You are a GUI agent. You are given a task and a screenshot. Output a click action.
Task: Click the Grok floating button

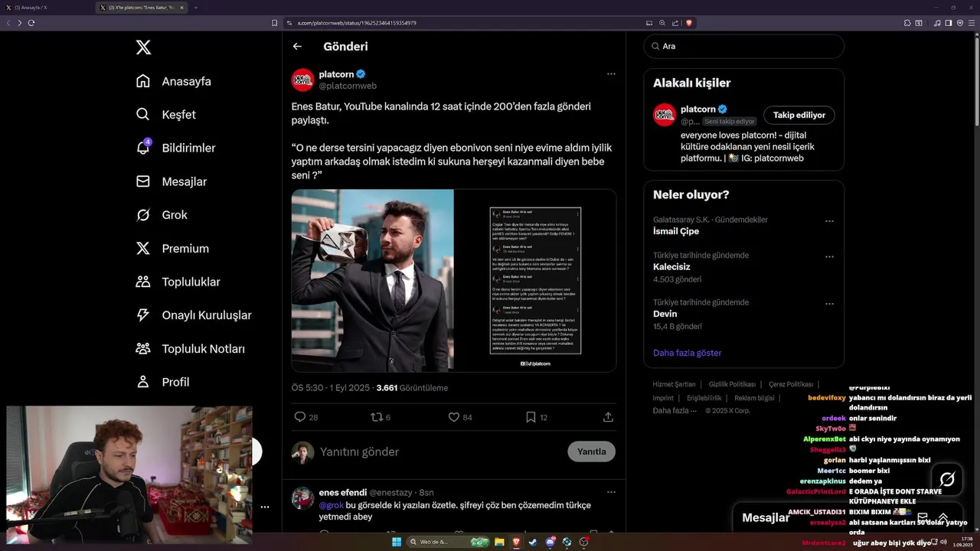[947, 479]
